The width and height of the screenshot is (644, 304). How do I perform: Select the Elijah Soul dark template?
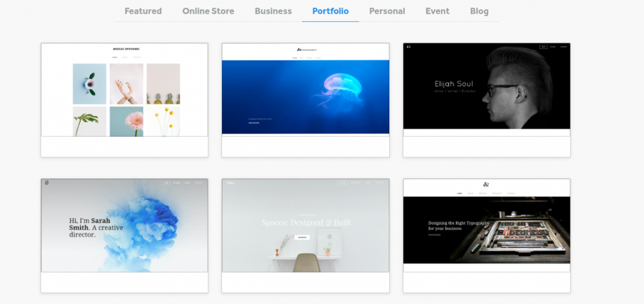pos(487,100)
